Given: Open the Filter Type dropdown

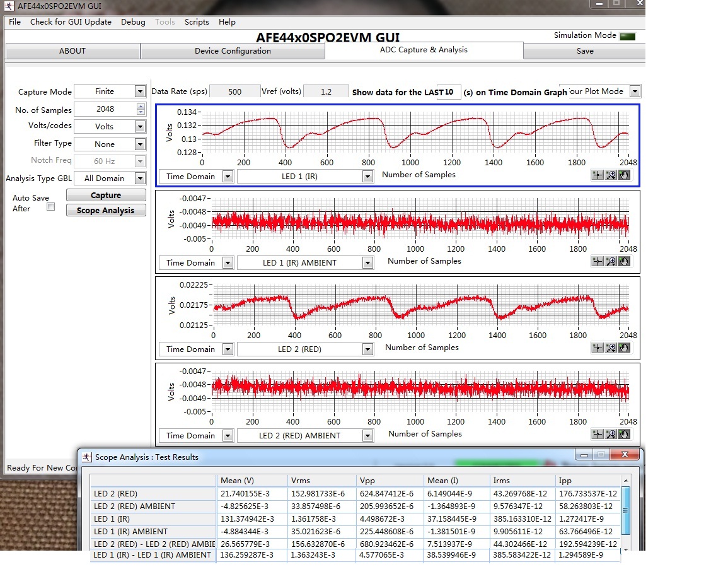Looking at the screenshot, I should tap(140, 144).
